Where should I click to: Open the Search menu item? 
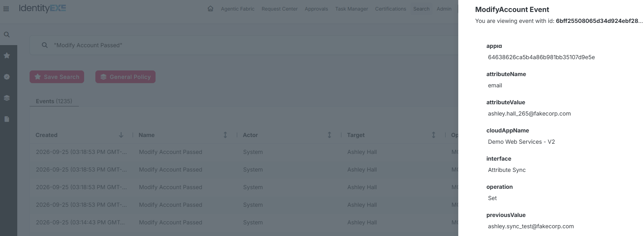click(421, 9)
